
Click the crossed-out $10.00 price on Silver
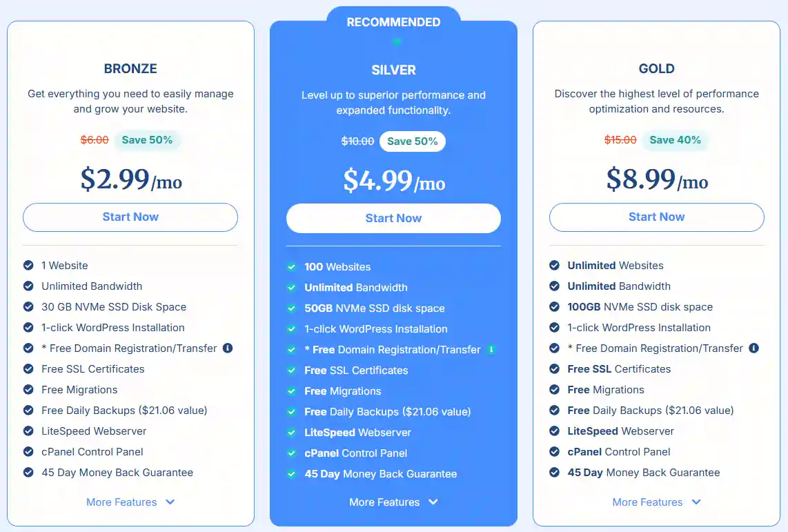(357, 141)
